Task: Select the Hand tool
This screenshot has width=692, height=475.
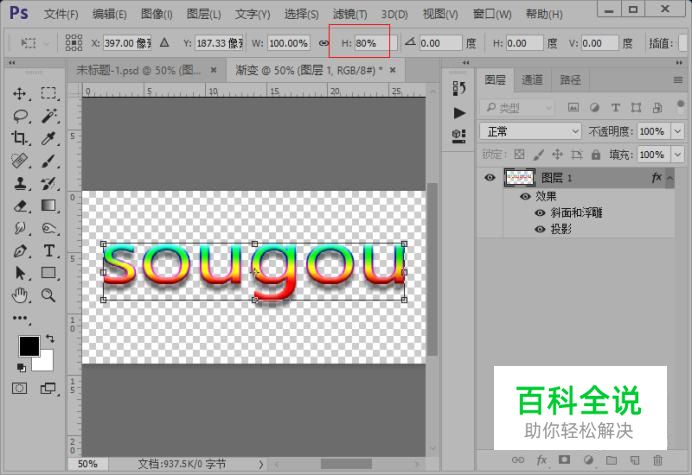Action: pos(20,295)
